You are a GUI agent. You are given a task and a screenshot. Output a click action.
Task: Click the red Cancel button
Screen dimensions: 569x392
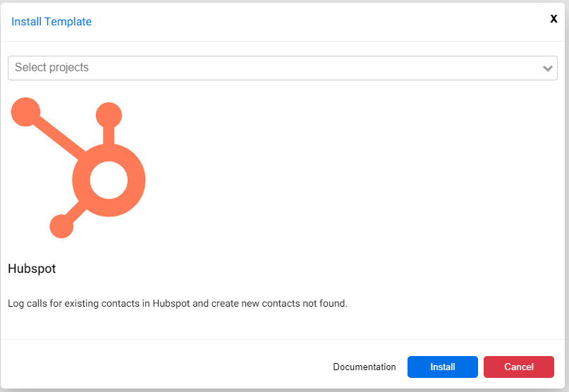[518, 367]
